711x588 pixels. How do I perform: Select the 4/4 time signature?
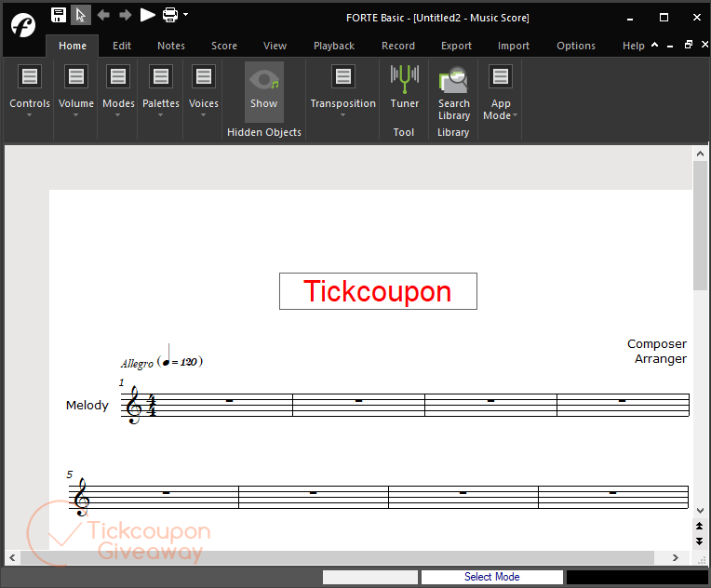click(x=153, y=406)
